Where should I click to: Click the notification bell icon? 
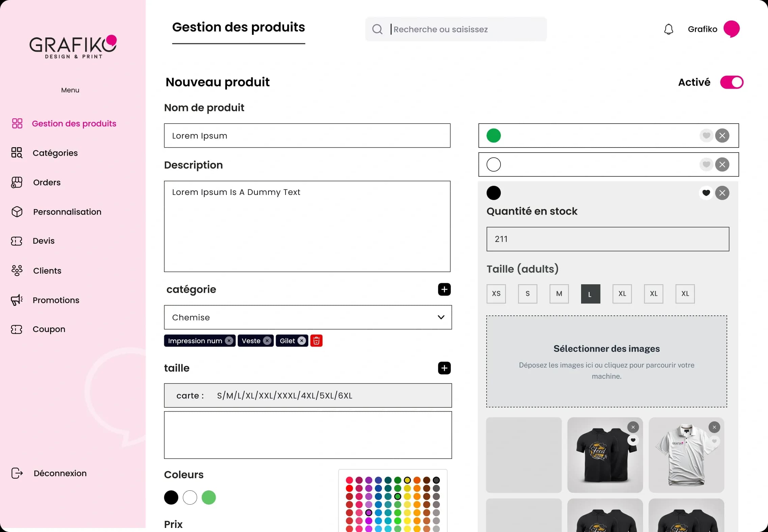(668, 29)
